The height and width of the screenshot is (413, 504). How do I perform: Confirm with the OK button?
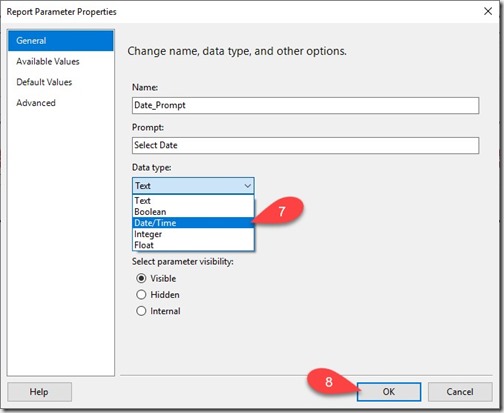(389, 392)
